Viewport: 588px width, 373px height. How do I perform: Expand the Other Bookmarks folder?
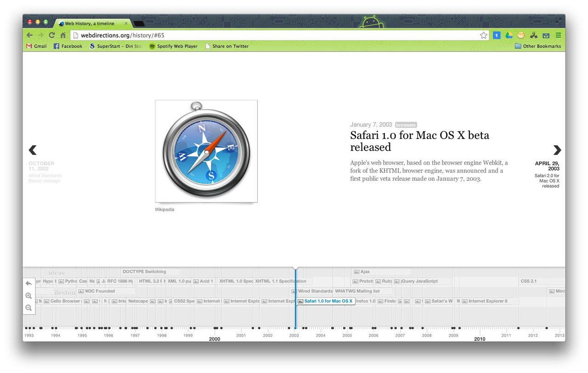tap(537, 46)
